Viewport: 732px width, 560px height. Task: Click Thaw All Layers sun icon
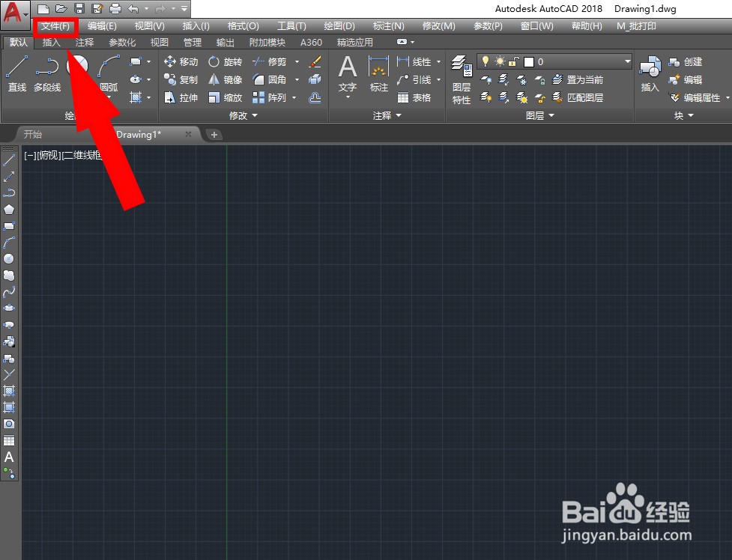click(522, 97)
